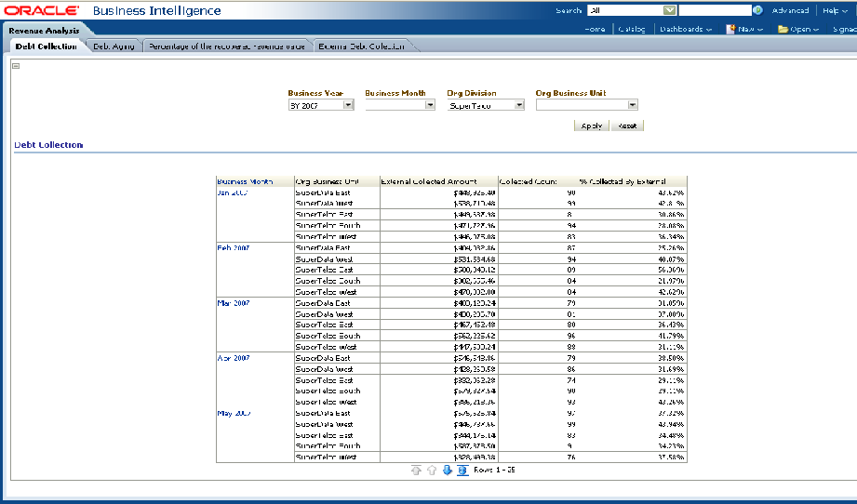Image resolution: width=857 pixels, height=504 pixels.
Task: Open the Search scope dropdown showing All
Action: coord(632,10)
